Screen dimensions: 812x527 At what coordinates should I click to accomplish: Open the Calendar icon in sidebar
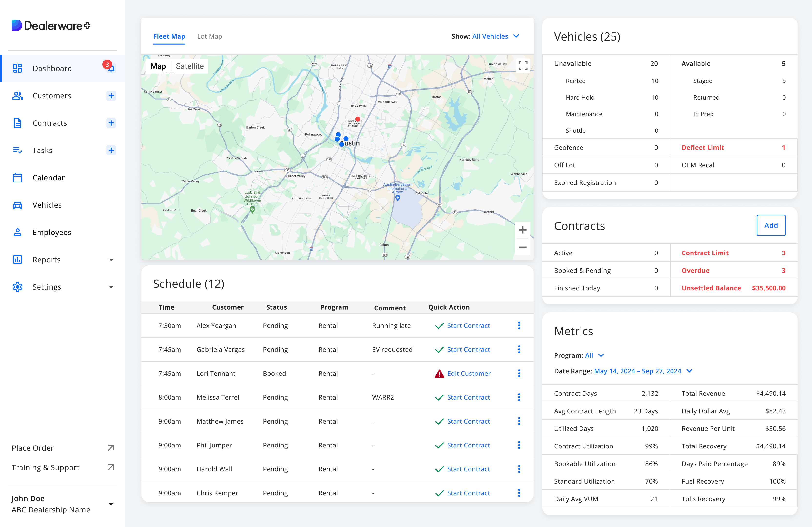point(17,178)
